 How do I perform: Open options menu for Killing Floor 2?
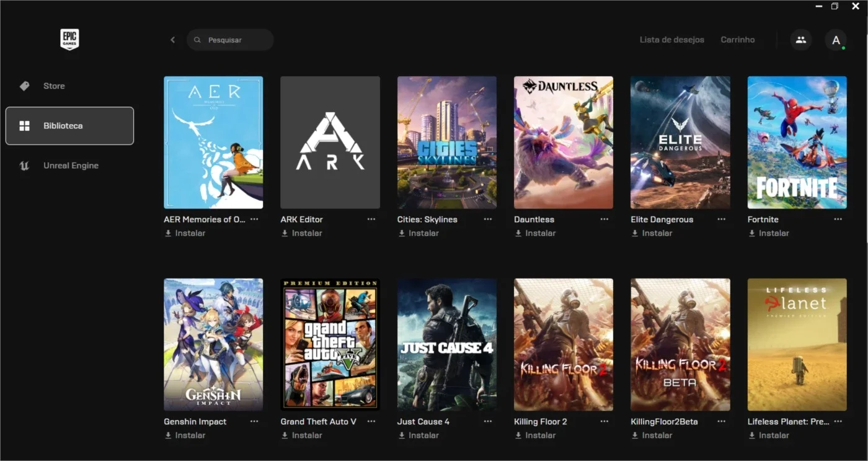(x=604, y=421)
